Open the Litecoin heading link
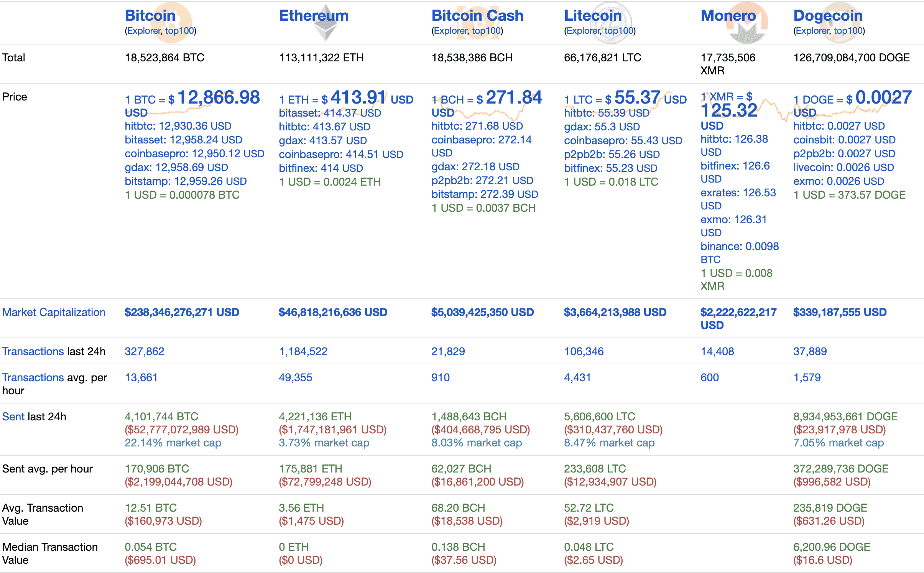The width and height of the screenshot is (924, 573). 593,15
